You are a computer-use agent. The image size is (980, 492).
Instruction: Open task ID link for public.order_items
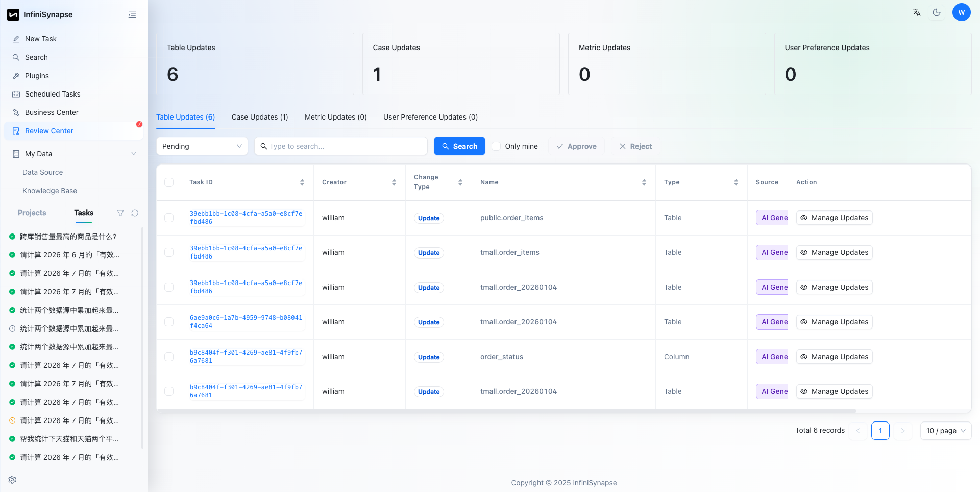(246, 218)
